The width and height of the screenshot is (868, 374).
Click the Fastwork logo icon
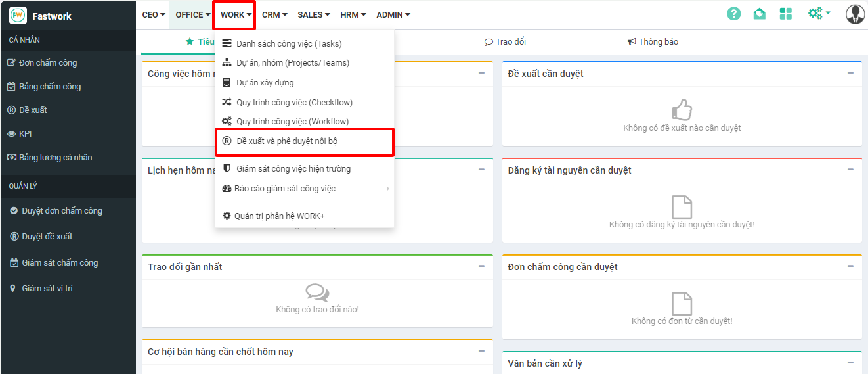tap(18, 15)
